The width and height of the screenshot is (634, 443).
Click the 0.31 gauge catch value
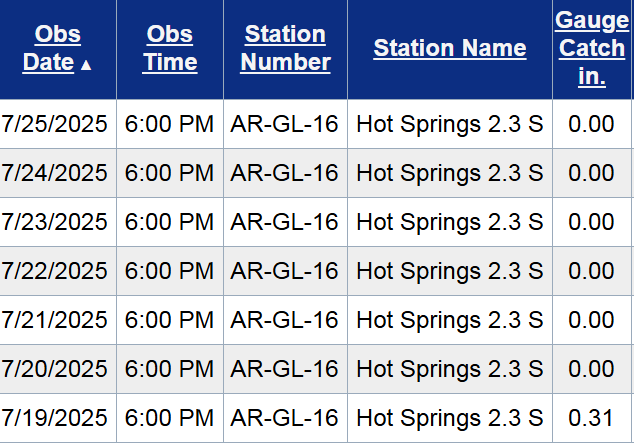pyautogui.click(x=591, y=417)
